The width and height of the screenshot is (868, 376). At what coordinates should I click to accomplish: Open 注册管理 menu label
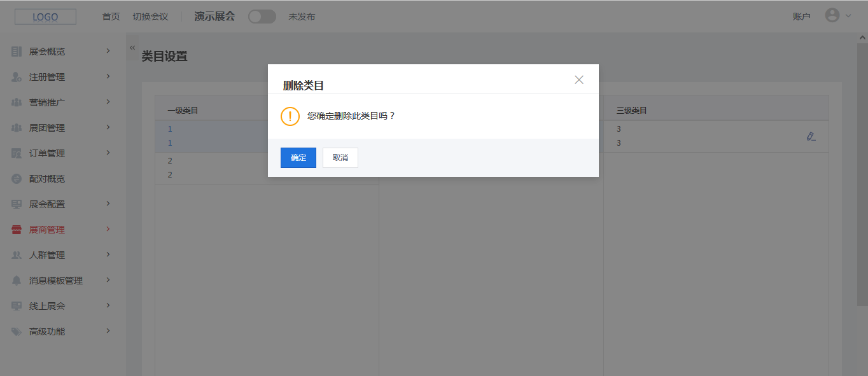point(47,77)
